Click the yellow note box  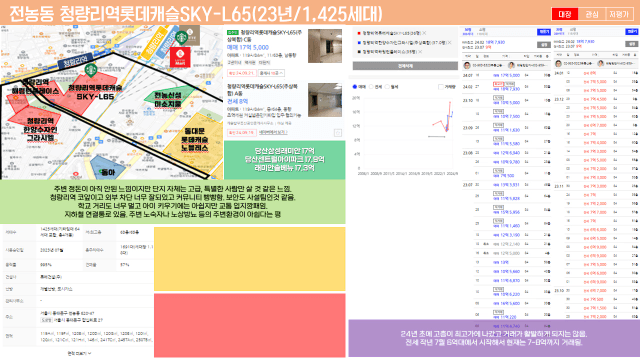click(x=250, y=259)
